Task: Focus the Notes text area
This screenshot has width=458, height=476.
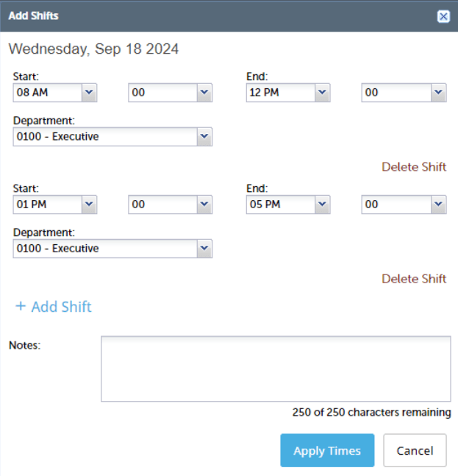Action: 276,369
